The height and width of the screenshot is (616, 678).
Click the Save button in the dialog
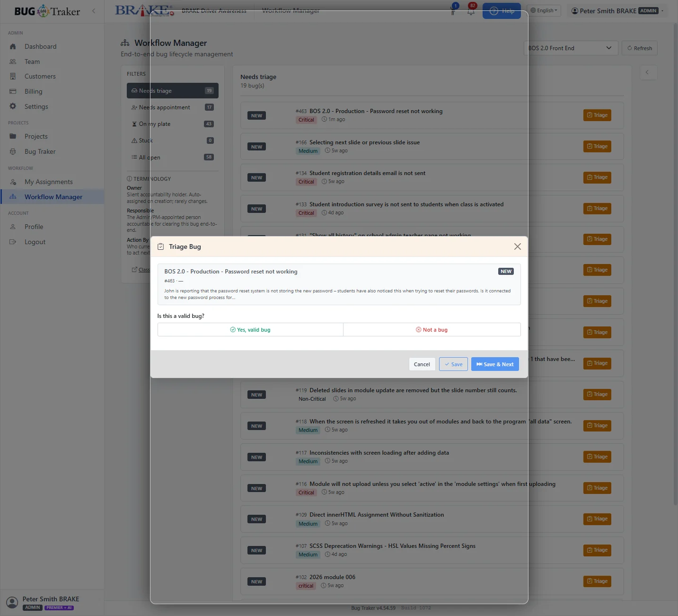[x=453, y=364]
